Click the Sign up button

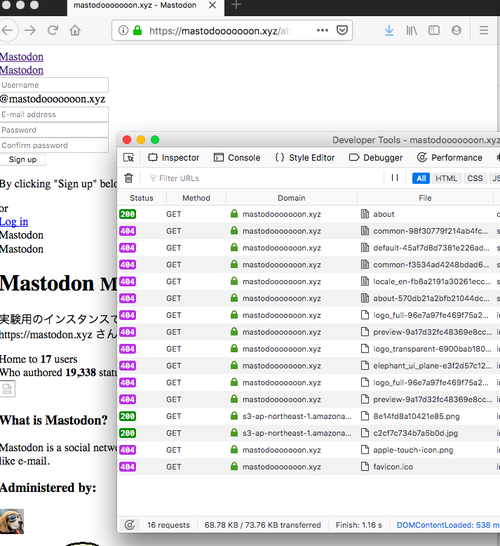pos(23,159)
